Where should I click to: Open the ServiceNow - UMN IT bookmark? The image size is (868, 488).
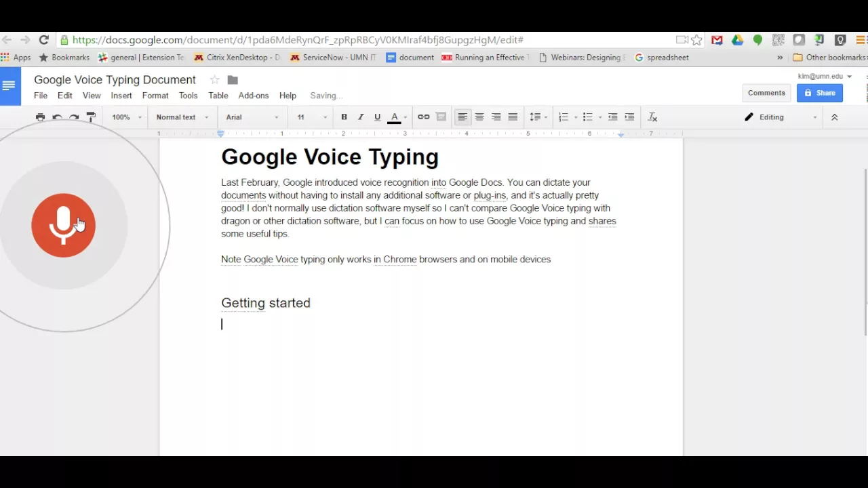(x=333, y=58)
